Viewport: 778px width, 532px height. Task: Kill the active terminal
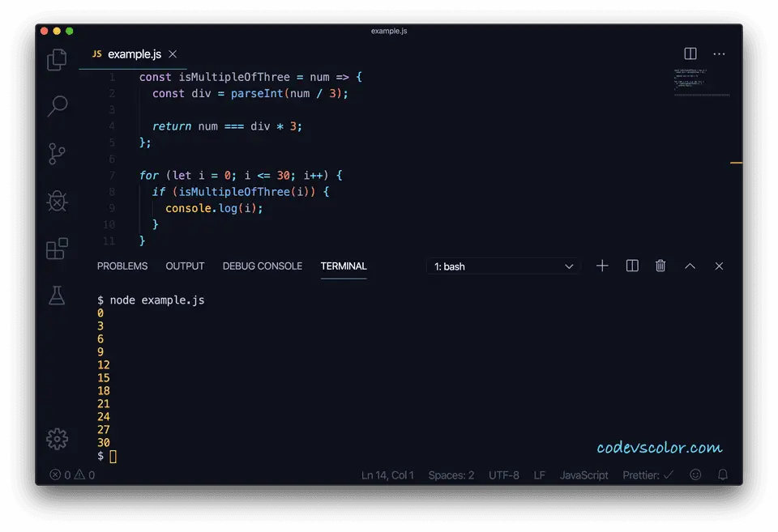coord(660,266)
